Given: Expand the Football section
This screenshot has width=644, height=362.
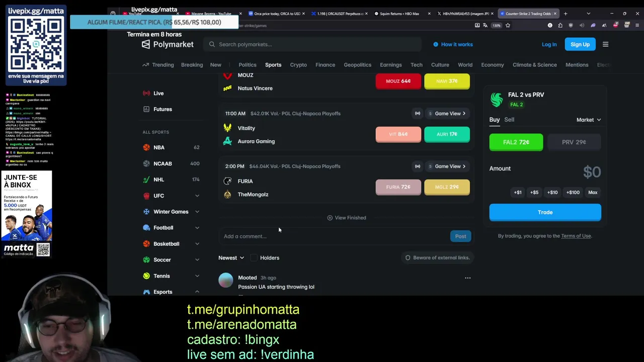Looking at the screenshot, I should pyautogui.click(x=197, y=228).
